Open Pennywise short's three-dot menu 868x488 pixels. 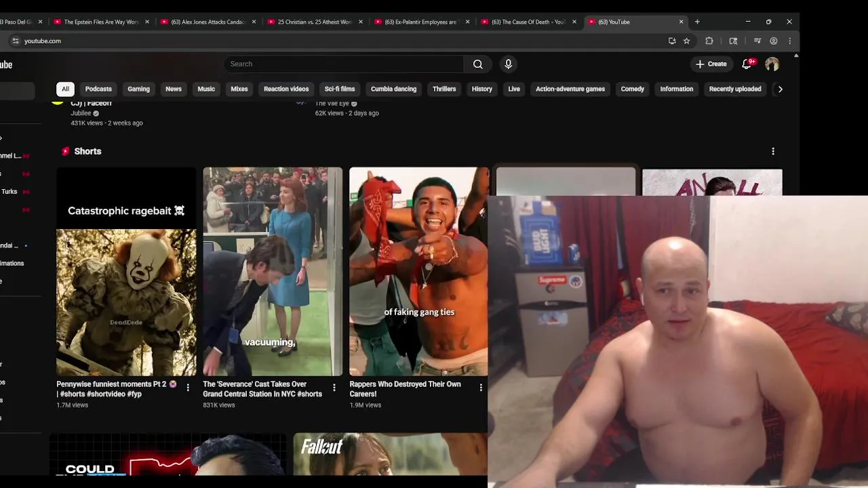(x=188, y=388)
